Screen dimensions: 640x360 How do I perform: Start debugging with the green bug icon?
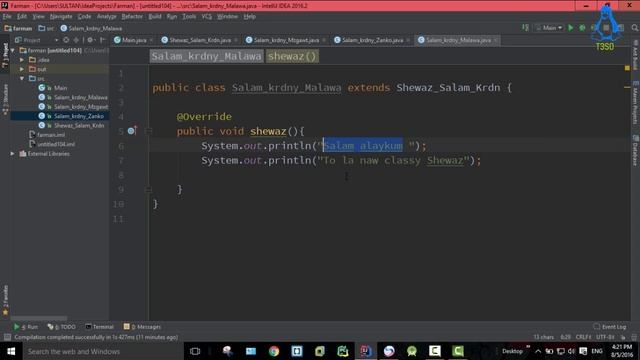tap(582, 28)
